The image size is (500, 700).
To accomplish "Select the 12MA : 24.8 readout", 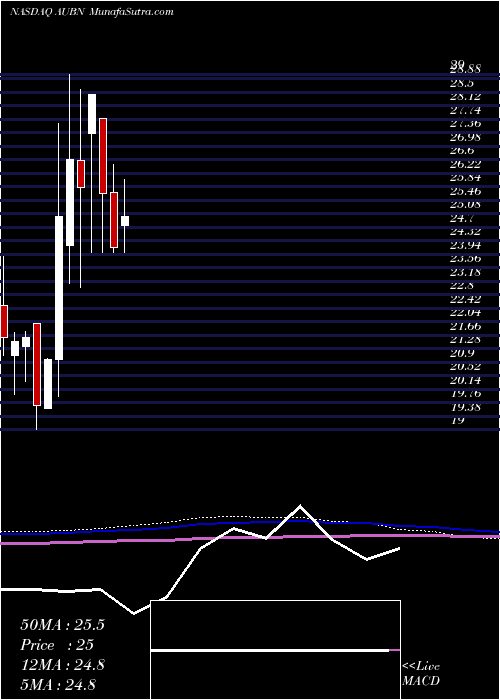I will [62, 665].
